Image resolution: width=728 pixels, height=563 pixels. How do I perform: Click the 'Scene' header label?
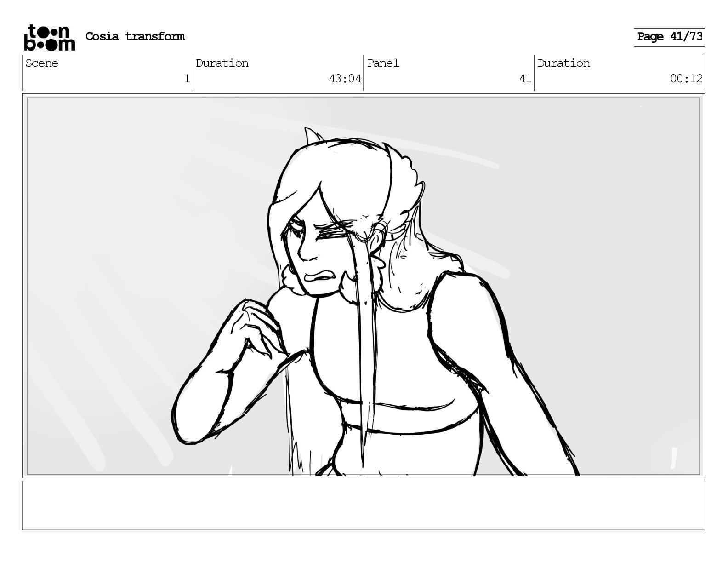click(x=42, y=63)
